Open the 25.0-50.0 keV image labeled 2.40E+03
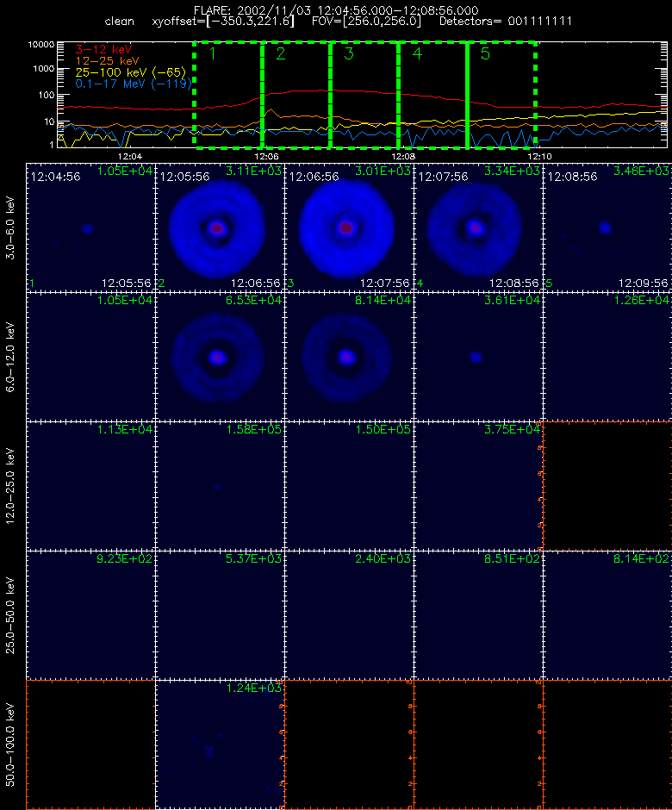The height and width of the screenshot is (810, 672). point(349,614)
